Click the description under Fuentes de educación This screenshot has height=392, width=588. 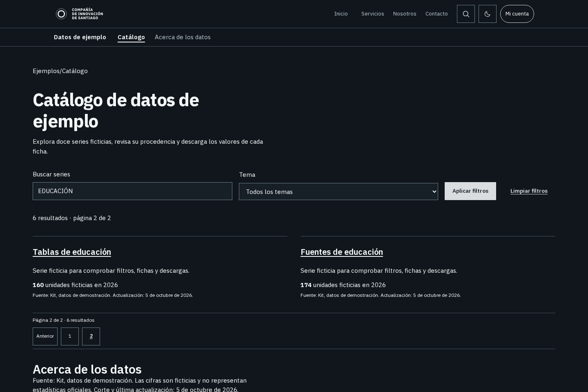[379, 271]
